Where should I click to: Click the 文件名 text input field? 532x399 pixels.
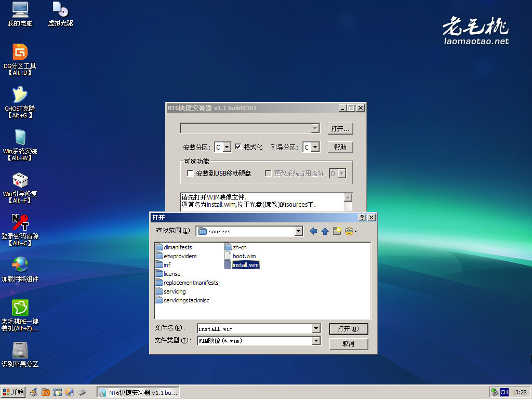pyautogui.click(x=255, y=328)
